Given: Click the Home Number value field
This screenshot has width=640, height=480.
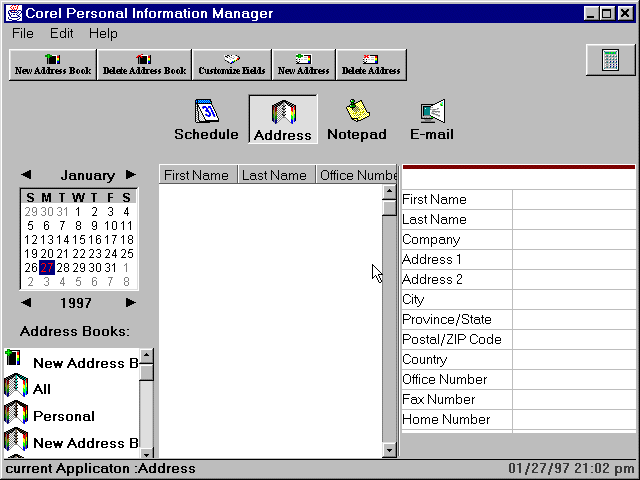Looking at the screenshot, I should pos(574,420).
